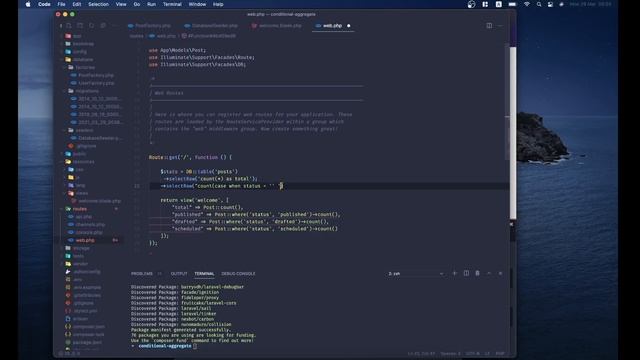
Task: Close the terminal panel
Action: point(500,273)
